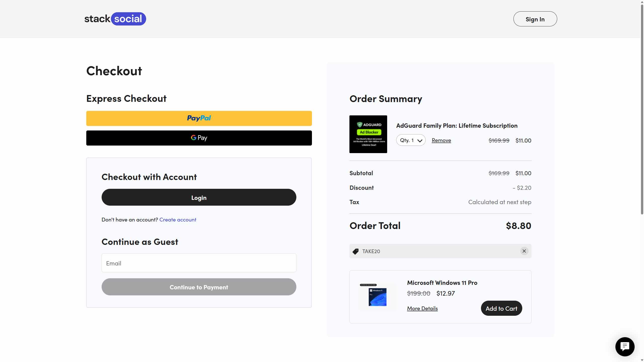Click the AdGuard Family Plan title
Viewport: 644px width, 362px height.
(457, 126)
